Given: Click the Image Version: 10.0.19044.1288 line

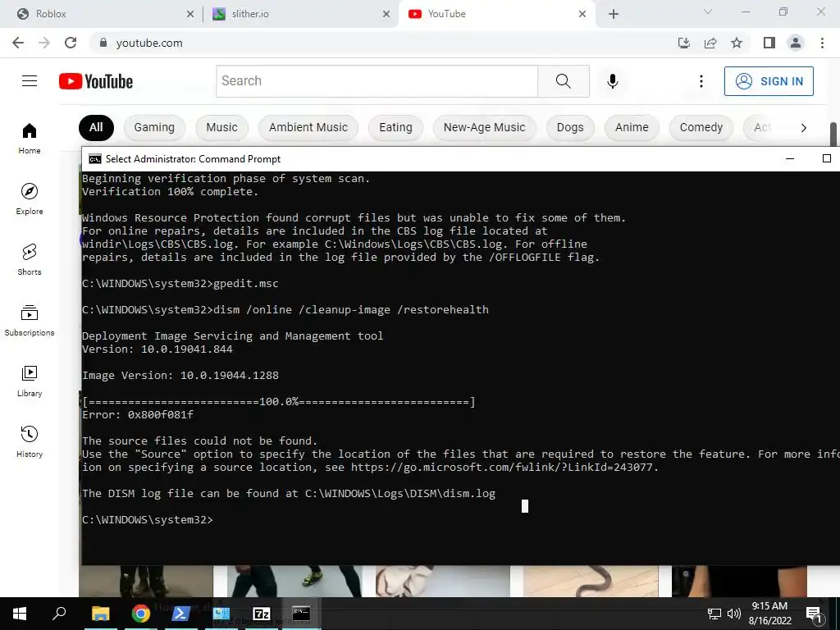Looking at the screenshot, I should coord(180,375).
